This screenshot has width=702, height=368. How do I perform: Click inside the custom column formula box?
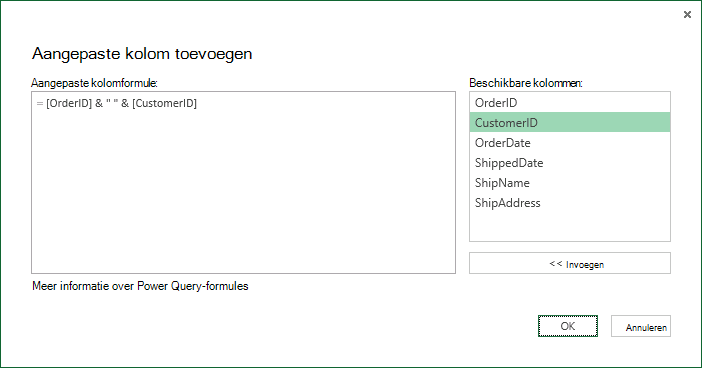(243, 182)
